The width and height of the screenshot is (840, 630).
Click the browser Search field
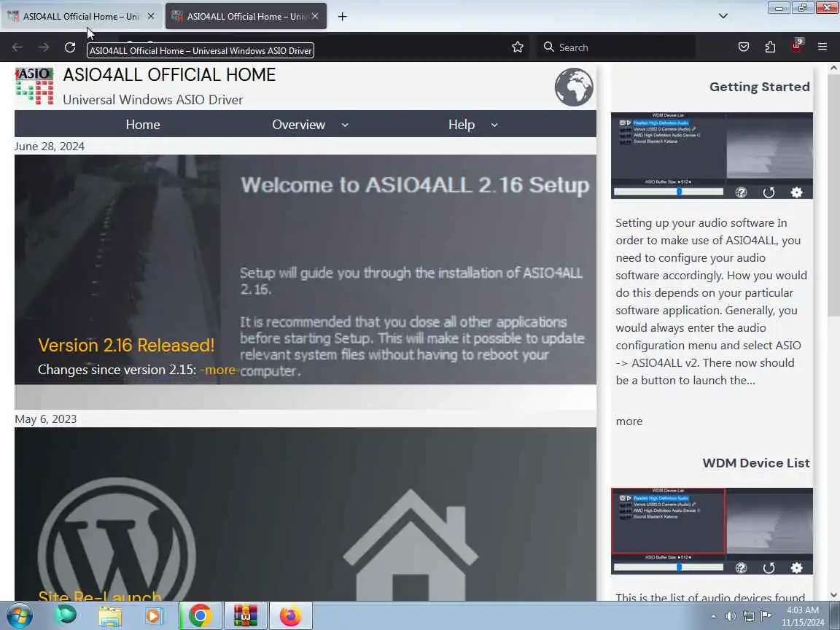click(x=616, y=47)
